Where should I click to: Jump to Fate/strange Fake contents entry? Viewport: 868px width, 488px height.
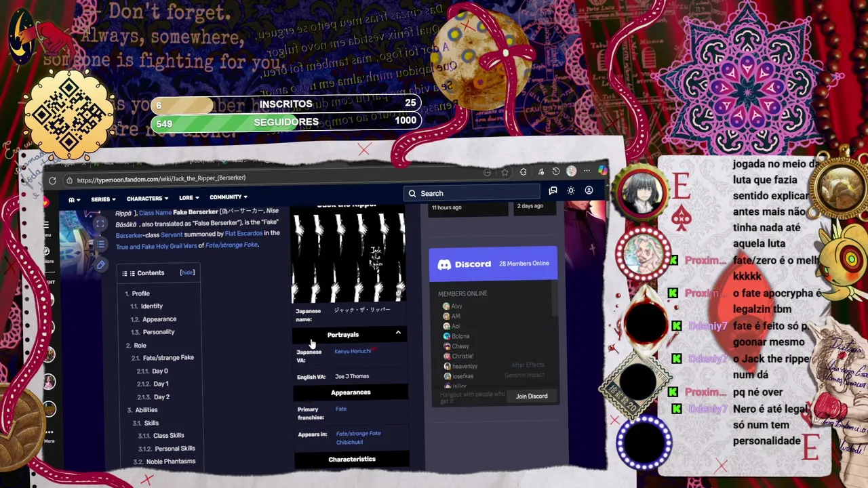168,358
